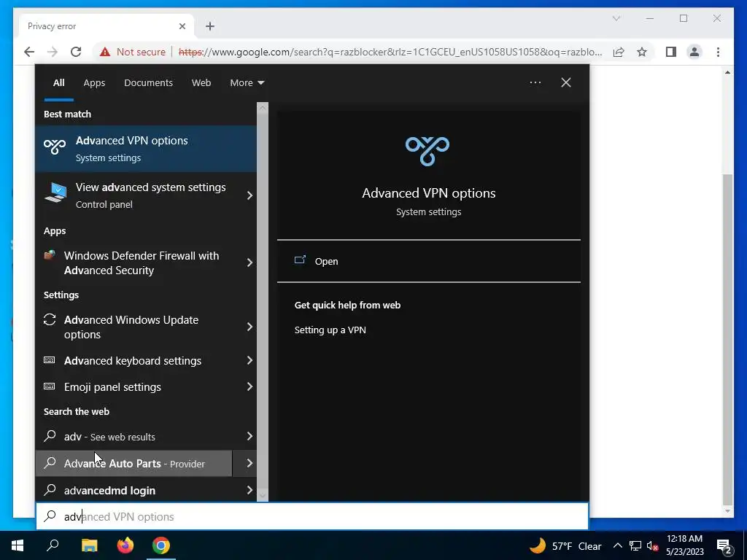Click the search results scrollbar
This screenshot has width=747, height=560.
pyautogui.click(x=263, y=302)
